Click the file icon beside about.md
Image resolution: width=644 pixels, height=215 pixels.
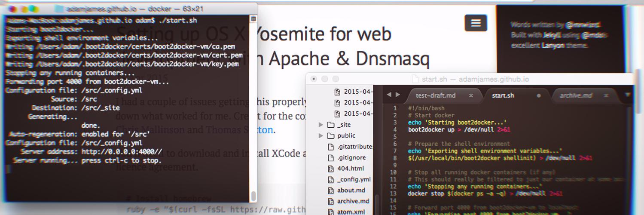tap(330, 190)
